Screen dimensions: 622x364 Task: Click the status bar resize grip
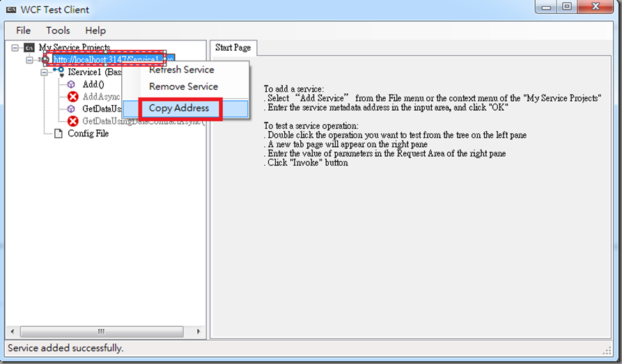pos(607,350)
